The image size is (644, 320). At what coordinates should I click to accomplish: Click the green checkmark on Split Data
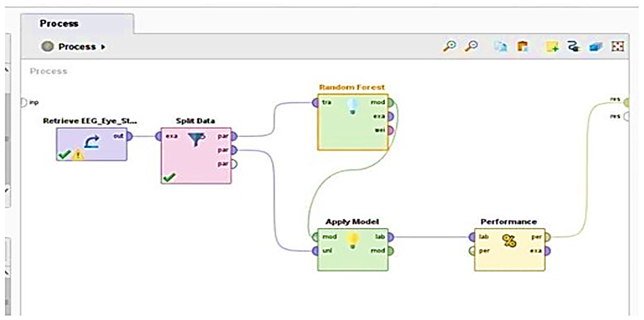[x=169, y=178]
